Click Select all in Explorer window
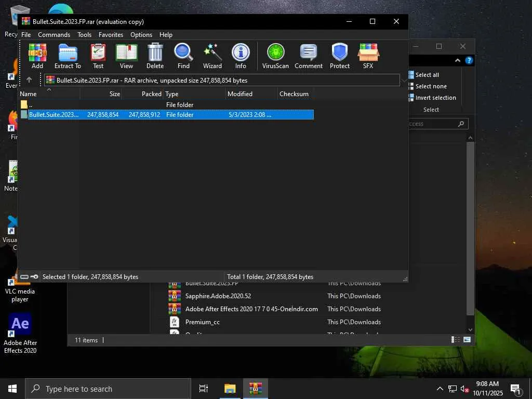The image size is (532, 399). pyautogui.click(x=424, y=75)
